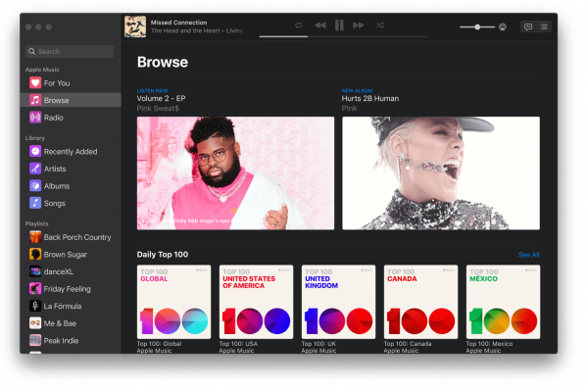The width and height of the screenshot is (588, 390).
Task: Select Radio label in sidebar
Action: tap(53, 118)
